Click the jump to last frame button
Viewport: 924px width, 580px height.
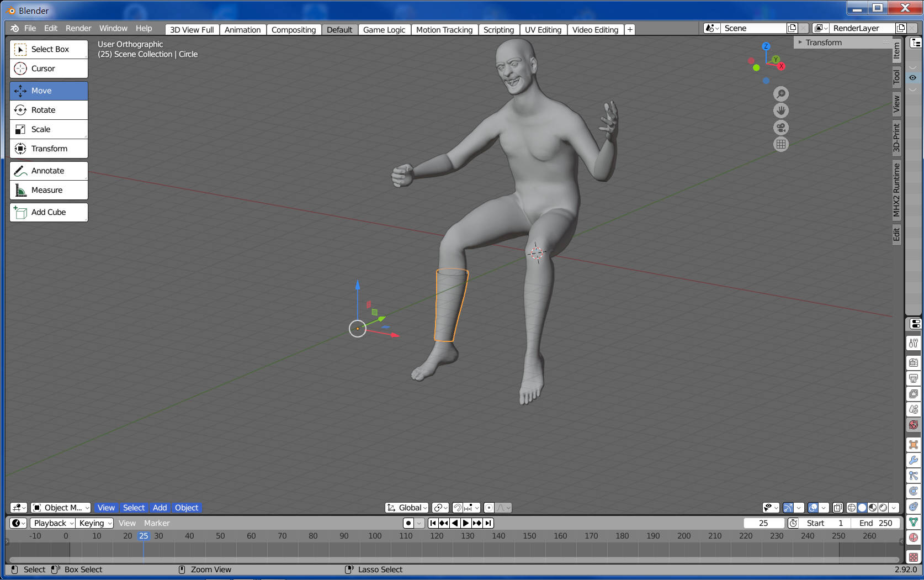tap(488, 523)
